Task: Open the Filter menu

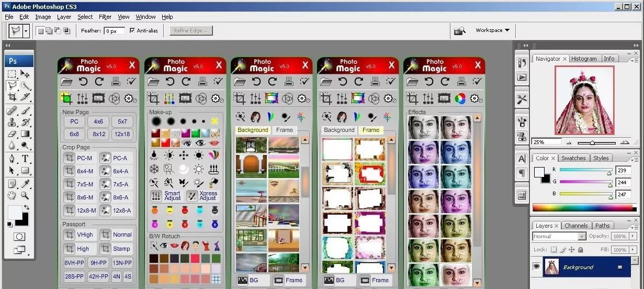Action: pyautogui.click(x=105, y=17)
